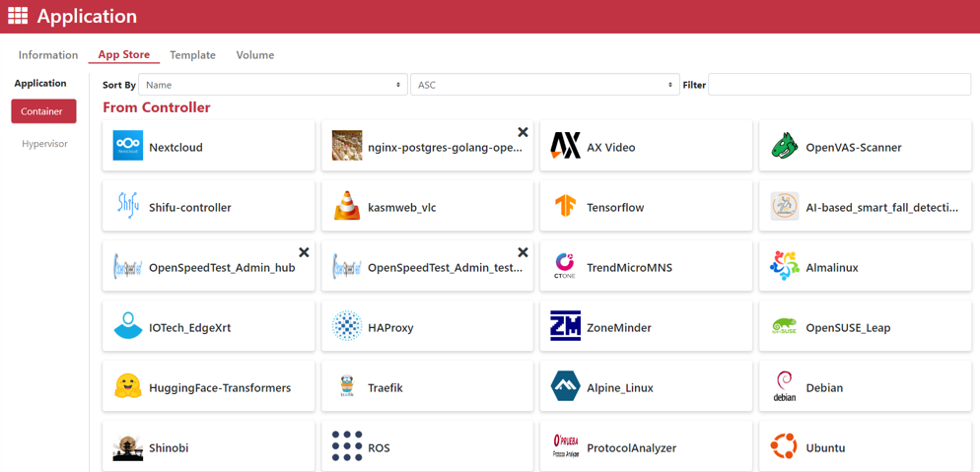Screen dimensions: 980x472
Task: Click the kasmweb_vlc traffic cone icon
Action: pos(347,205)
